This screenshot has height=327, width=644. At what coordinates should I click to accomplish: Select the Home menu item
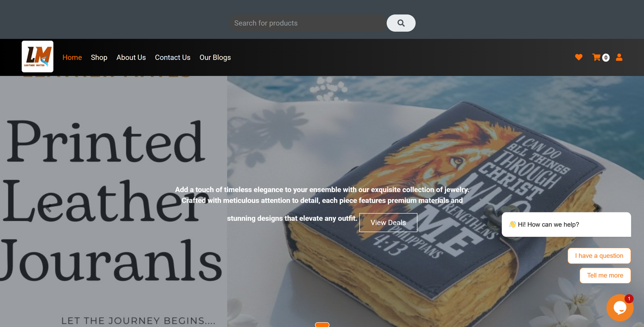coord(72,58)
